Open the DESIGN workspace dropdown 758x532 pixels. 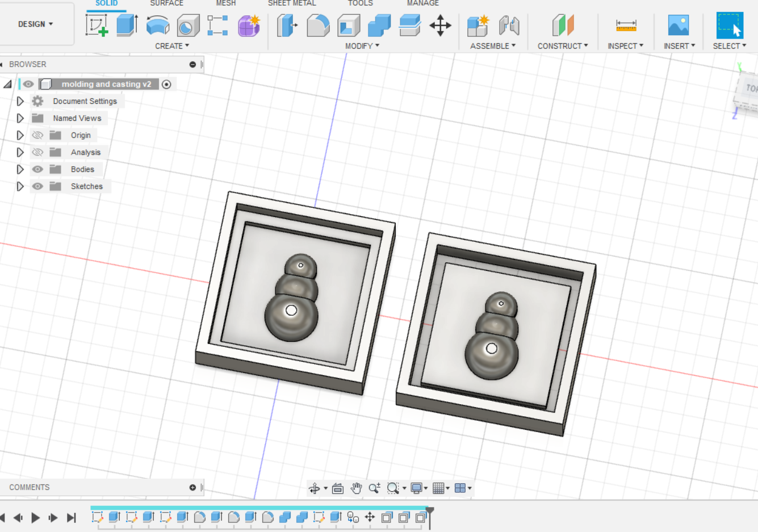36,24
